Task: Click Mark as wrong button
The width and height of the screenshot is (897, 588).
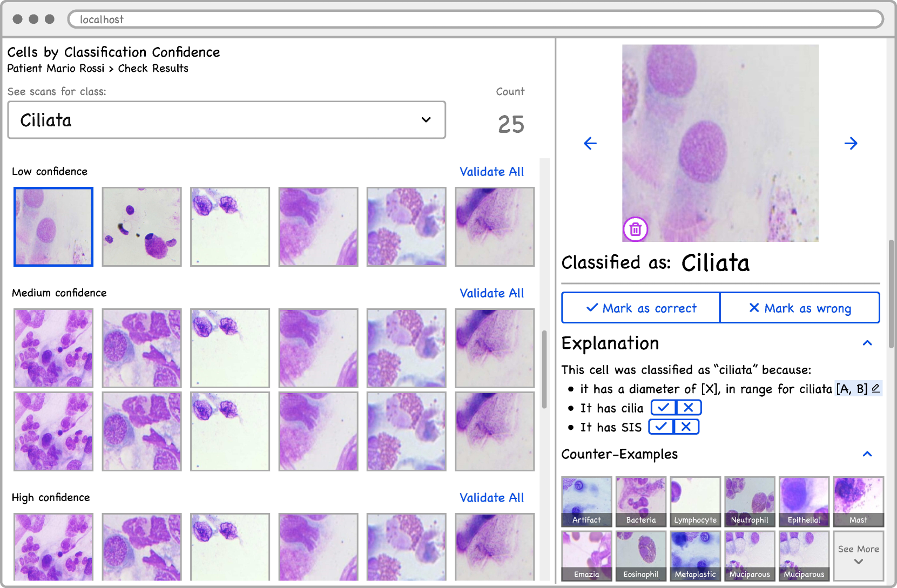Action: 800,308
